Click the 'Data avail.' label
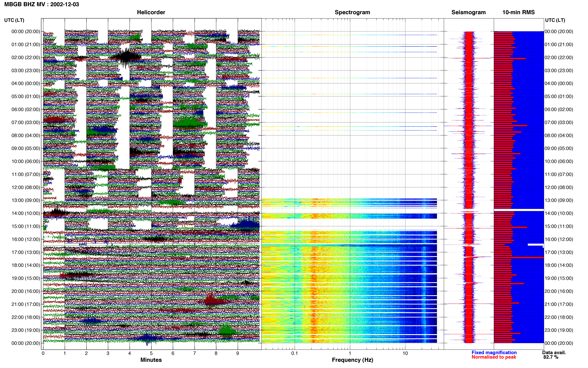This screenshot has height=368, width=588. [x=554, y=353]
